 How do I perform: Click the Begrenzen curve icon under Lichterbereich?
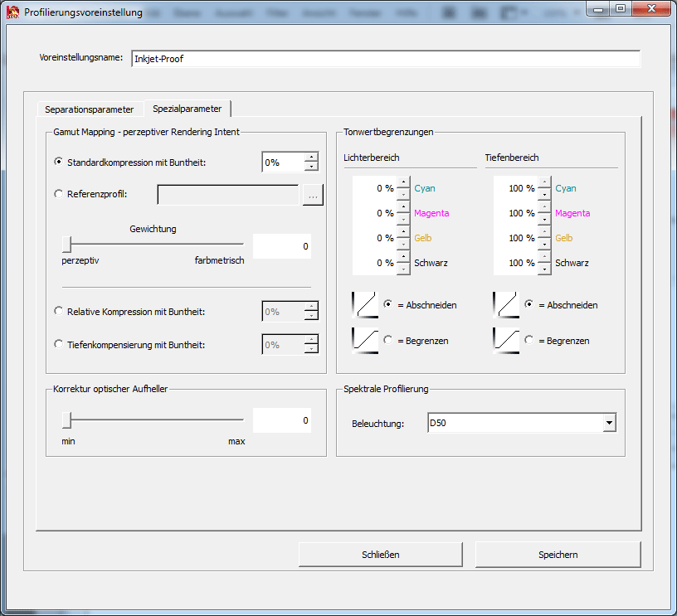click(x=364, y=340)
